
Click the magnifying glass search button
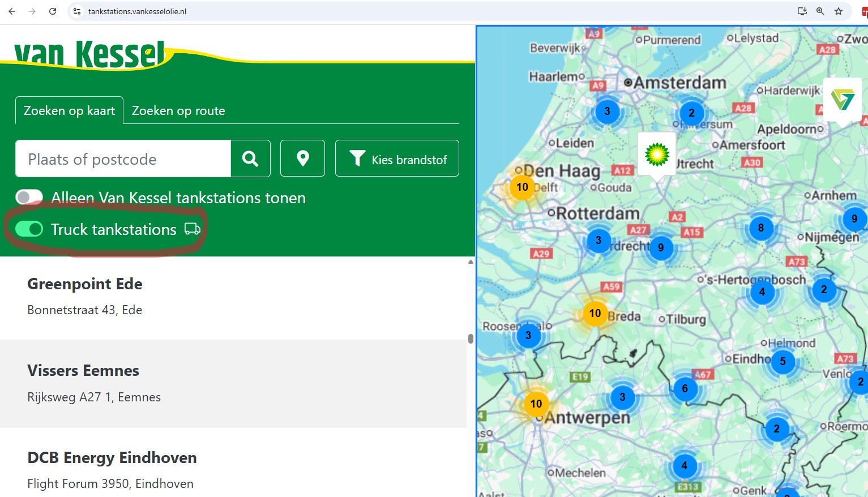tap(250, 158)
